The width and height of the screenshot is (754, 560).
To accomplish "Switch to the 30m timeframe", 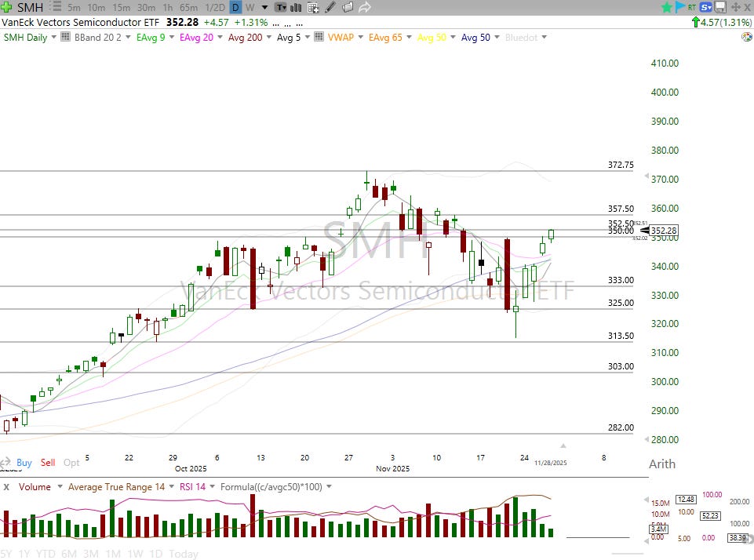I will pyautogui.click(x=146, y=8).
